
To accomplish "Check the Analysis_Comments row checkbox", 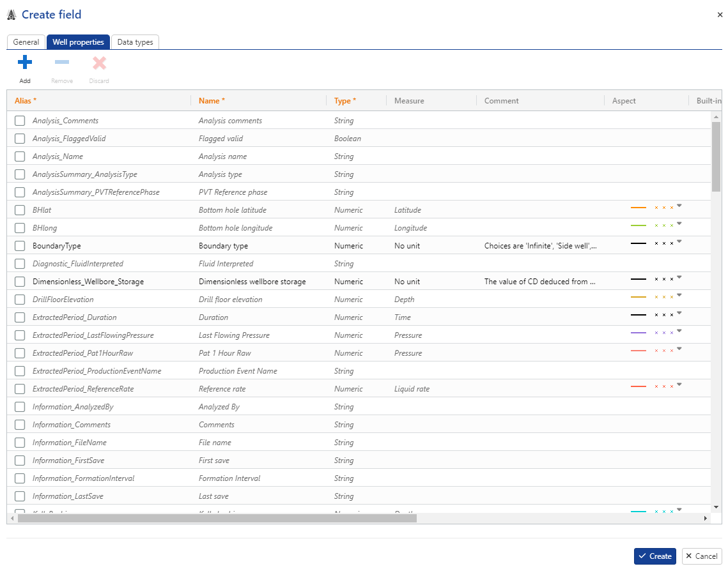I will [x=20, y=121].
